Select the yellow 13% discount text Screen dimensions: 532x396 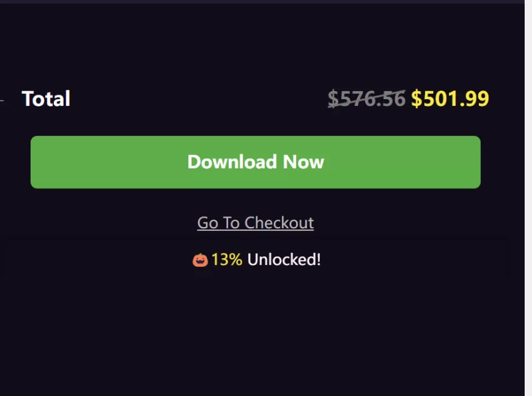coord(227,260)
